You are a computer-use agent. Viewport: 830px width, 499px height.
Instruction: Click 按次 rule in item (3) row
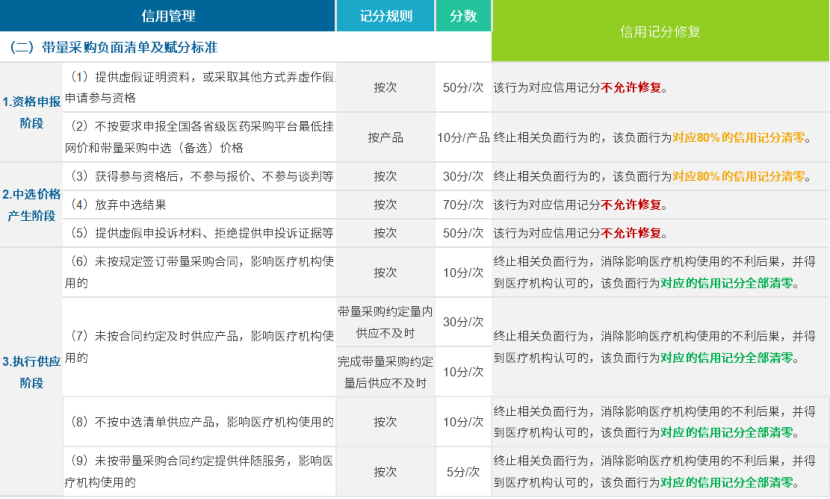click(x=385, y=176)
